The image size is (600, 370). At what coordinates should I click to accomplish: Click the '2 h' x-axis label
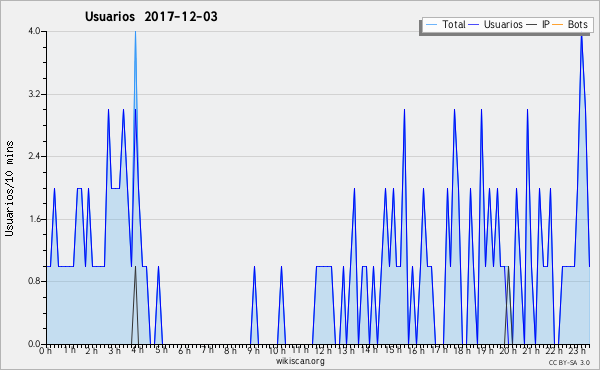click(91, 350)
